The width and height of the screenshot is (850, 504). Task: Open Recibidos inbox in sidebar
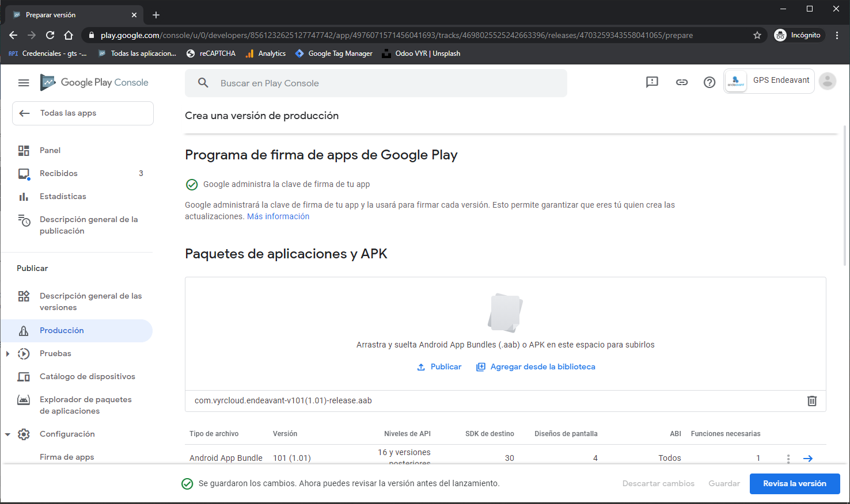point(58,173)
